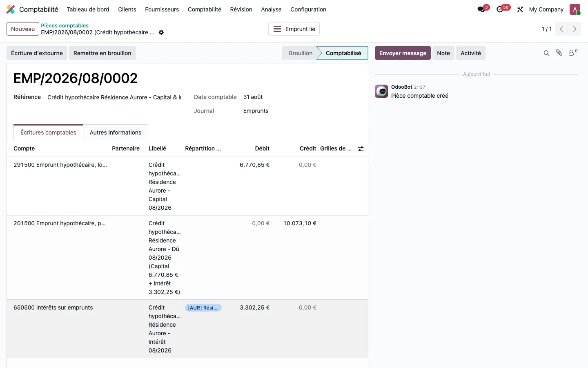Open the user avatar menu
Viewport: 588px width, 368px height.
[x=575, y=9]
